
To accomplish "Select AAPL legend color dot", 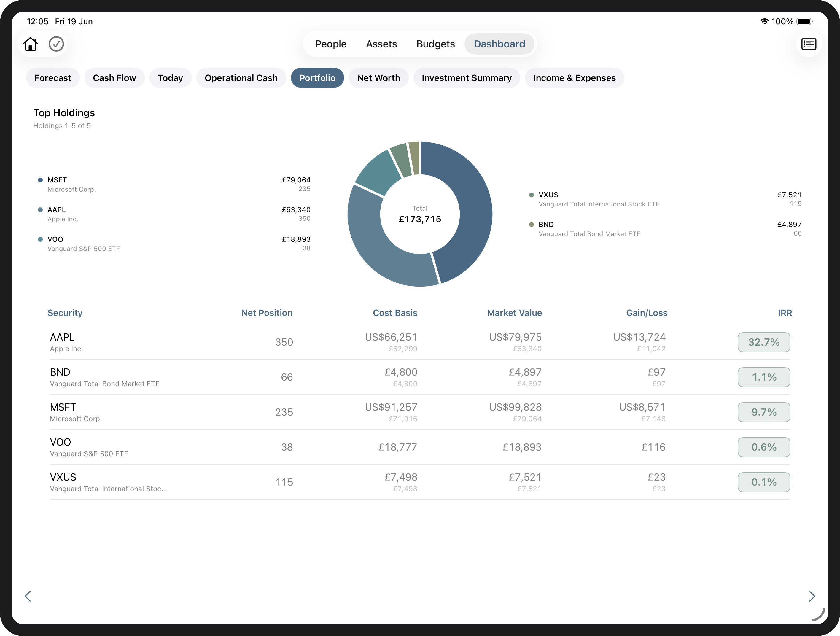I will click(40, 210).
